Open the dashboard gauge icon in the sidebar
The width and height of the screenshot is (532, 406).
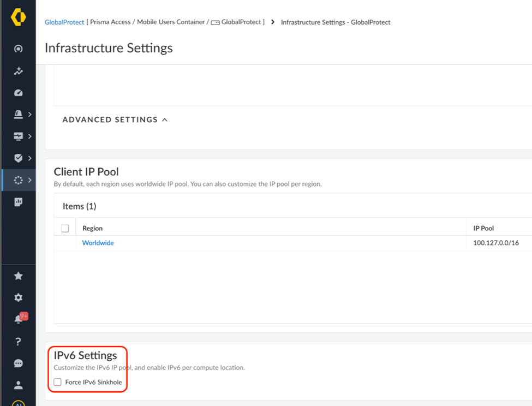(18, 93)
